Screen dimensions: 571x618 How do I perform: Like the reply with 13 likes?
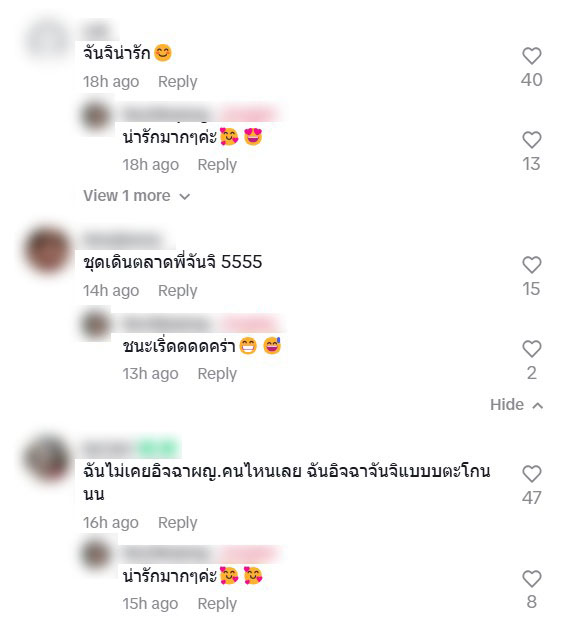[532, 140]
